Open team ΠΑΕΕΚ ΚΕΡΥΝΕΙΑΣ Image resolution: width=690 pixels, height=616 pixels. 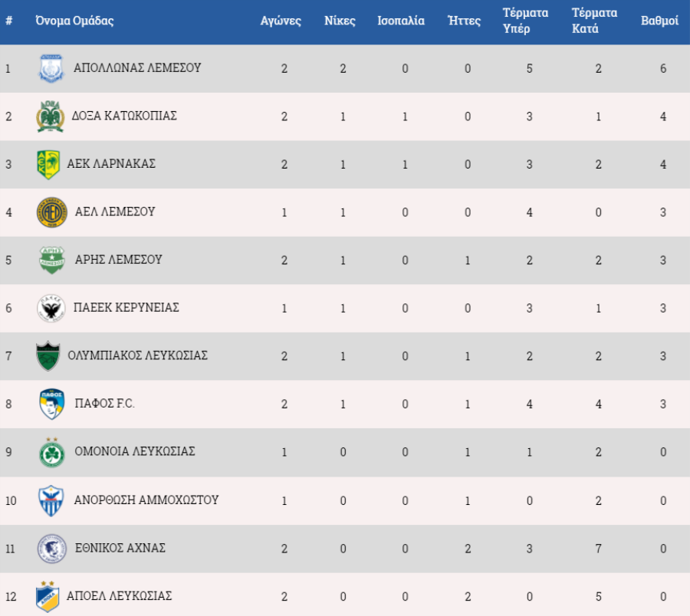coord(127,307)
